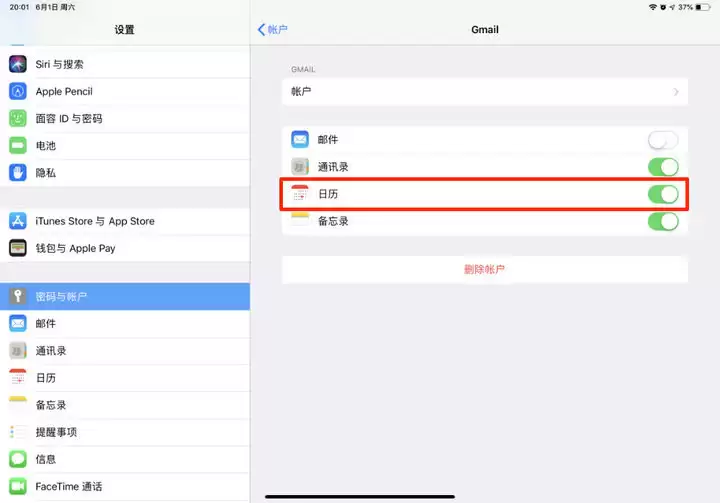This screenshot has height=503, width=720.
Task: Tap the location arrow status icon
Action: pyautogui.click(x=672, y=7)
